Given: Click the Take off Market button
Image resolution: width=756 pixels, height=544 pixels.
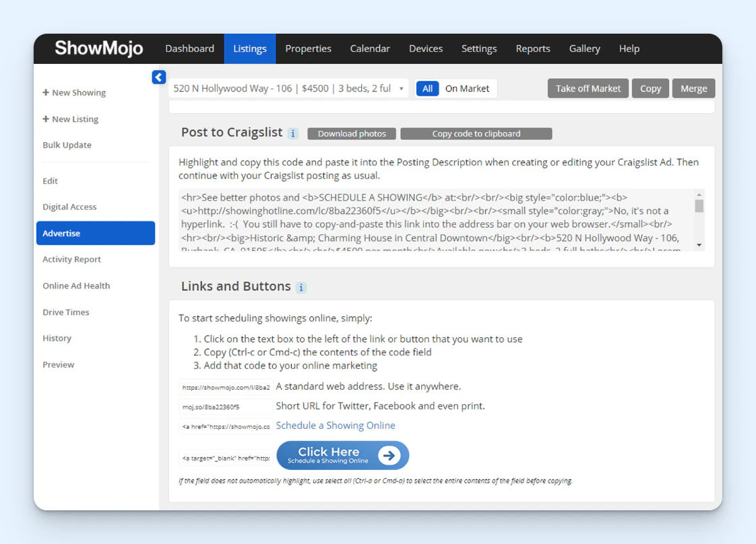Looking at the screenshot, I should tap(588, 89).
